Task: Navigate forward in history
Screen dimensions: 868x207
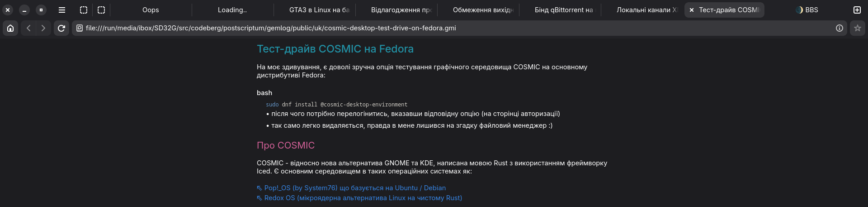Action: (43, 28)
